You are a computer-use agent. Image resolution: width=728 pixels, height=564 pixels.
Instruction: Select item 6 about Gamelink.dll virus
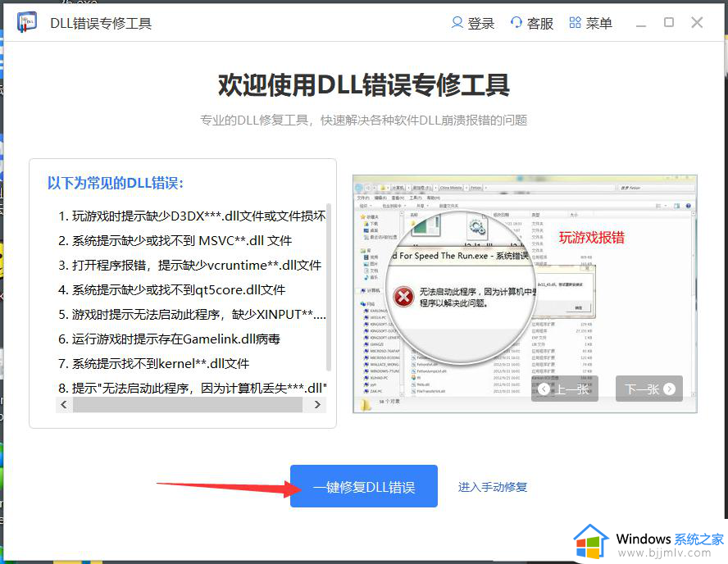tap(169, 339)
